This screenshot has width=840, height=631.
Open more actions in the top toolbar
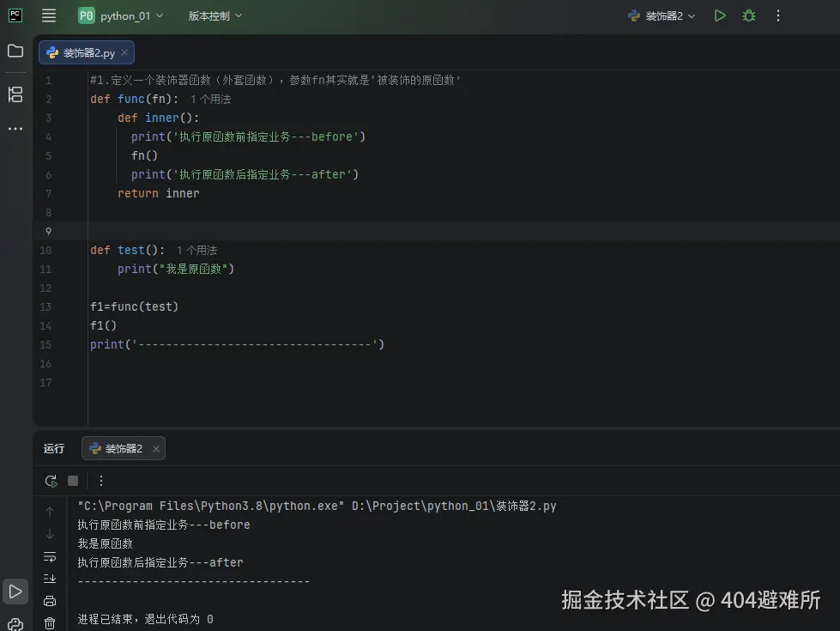[x=778, y=15]
